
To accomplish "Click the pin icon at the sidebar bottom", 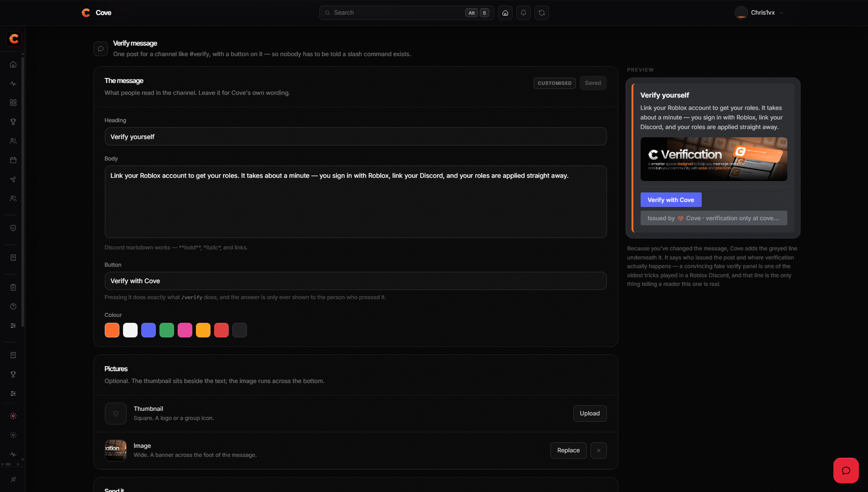I will pos(13,479).
